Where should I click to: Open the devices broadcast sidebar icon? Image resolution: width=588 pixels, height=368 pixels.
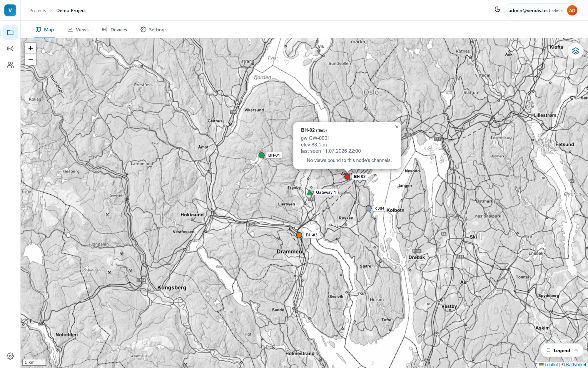pos(10,49)
